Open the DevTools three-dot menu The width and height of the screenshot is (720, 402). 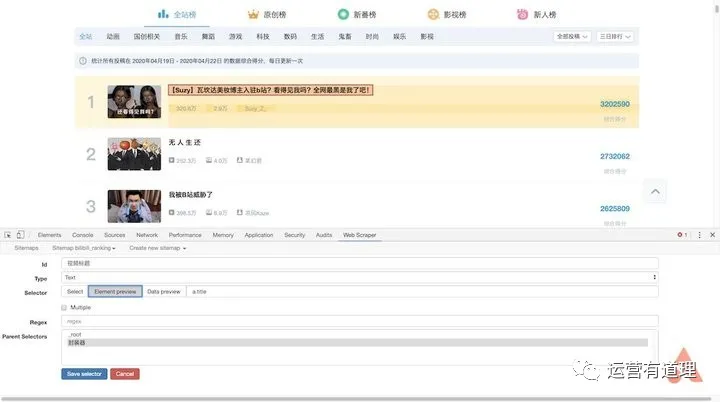(x=699, y=235)
